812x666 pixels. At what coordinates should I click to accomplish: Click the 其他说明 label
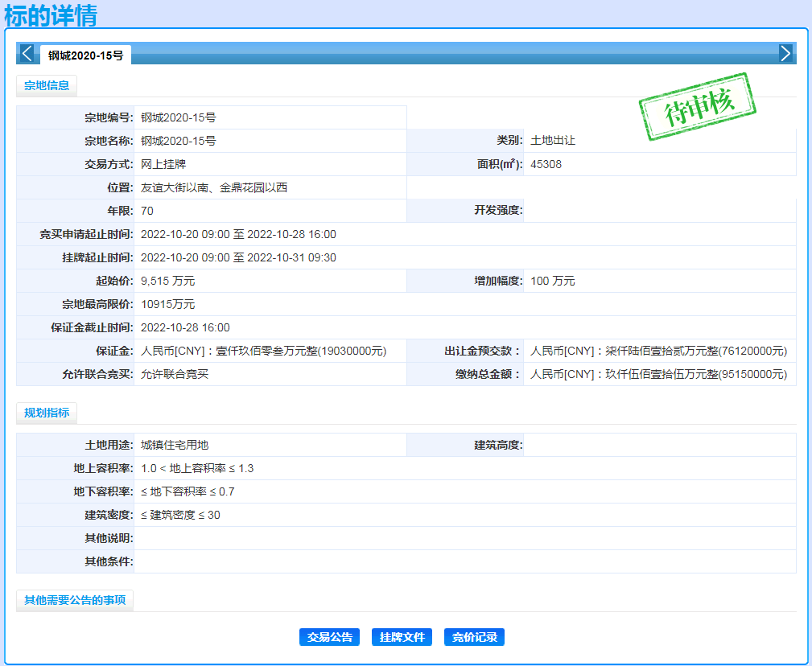tap(109, 537)
